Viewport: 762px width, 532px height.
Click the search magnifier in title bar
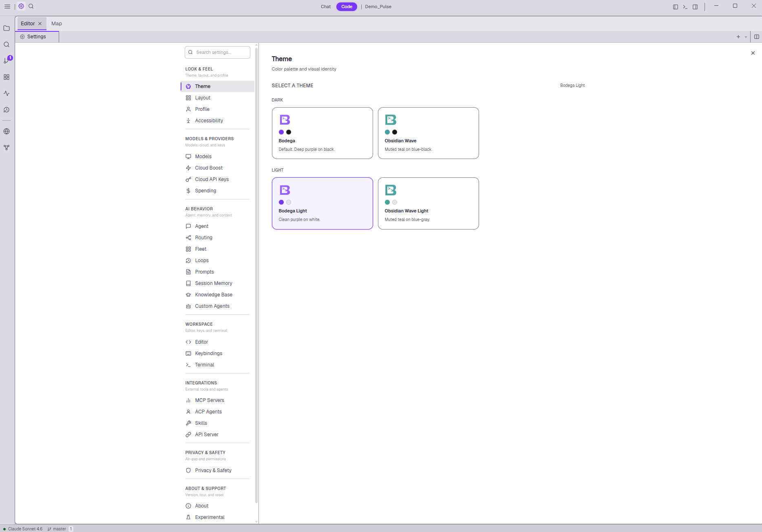31,6
